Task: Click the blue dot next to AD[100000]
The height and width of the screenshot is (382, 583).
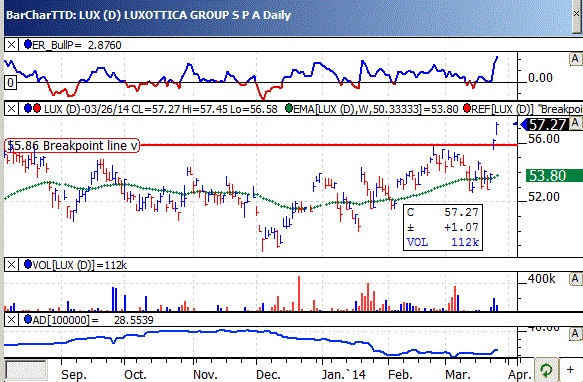Action: [28, 320]
